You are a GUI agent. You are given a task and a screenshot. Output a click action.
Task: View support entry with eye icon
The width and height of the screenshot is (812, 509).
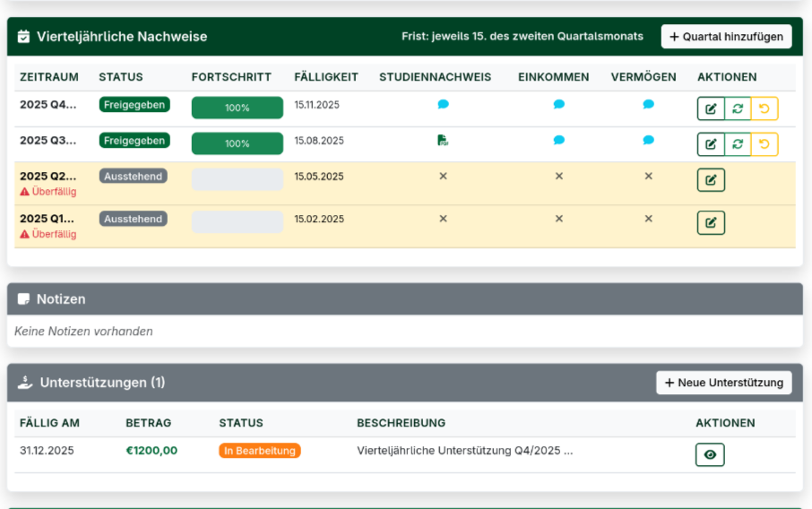tap(710, 455)
